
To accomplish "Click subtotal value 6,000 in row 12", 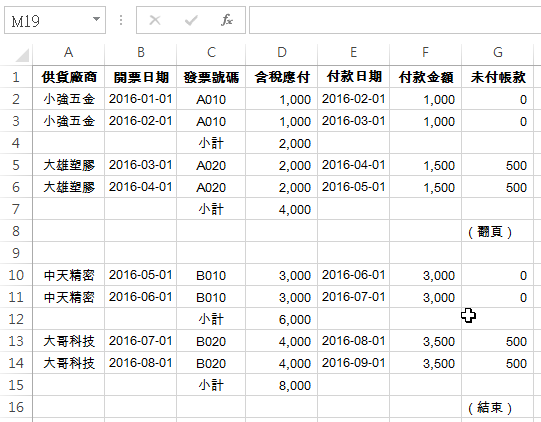I will click(282, 319).
